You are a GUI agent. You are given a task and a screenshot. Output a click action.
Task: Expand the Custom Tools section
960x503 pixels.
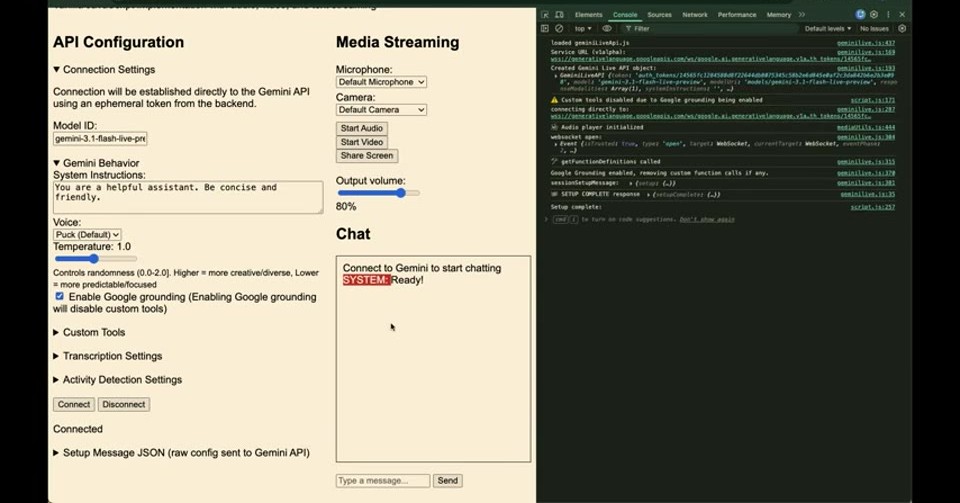coord(89,332)
